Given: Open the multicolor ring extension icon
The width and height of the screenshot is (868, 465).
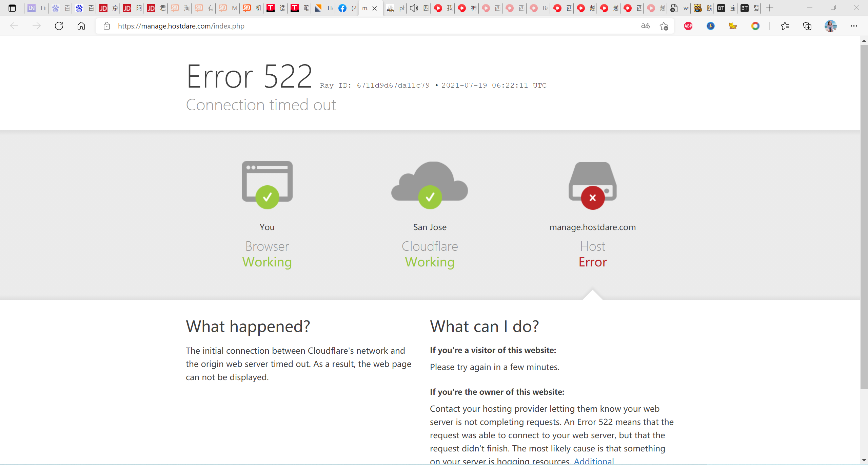Looking at the screenshot, I should 755,26.
